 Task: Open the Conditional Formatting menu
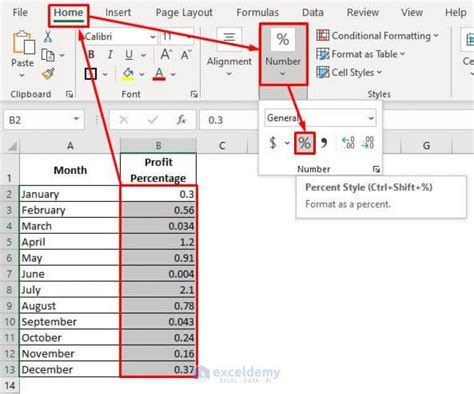point(377,36)
